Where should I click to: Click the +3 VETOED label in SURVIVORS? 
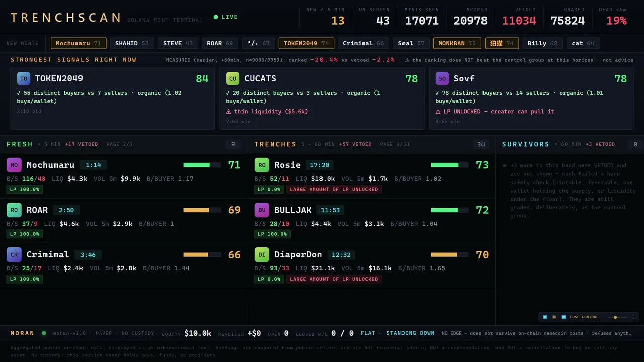[x=600, y=144]
